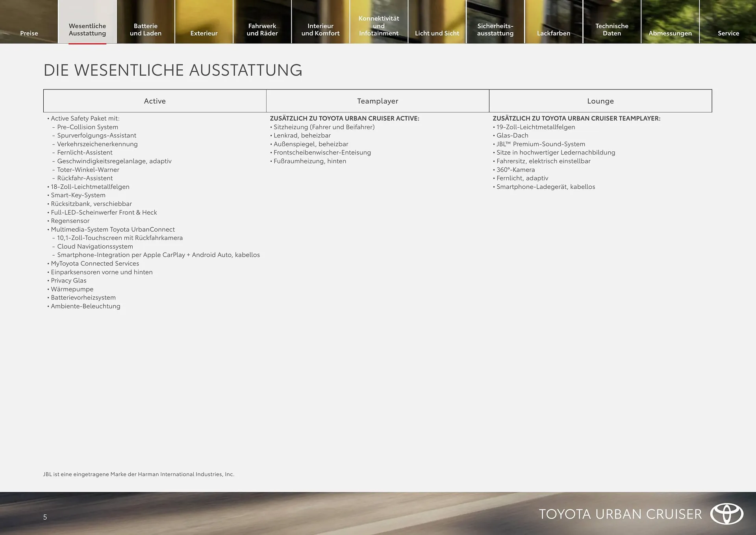Click the page title Die Wesentliche Ausstattung
Screen dimensions: 756x535
coord(173,70)
